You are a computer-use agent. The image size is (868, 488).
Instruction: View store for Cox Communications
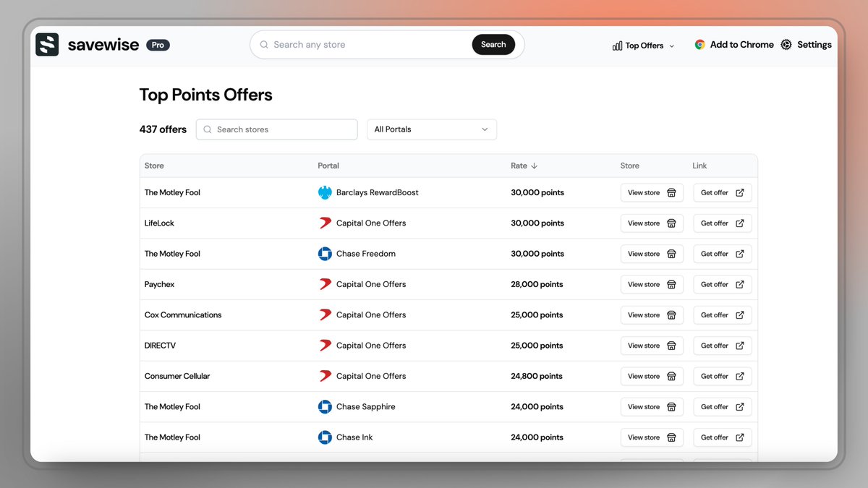652,314
